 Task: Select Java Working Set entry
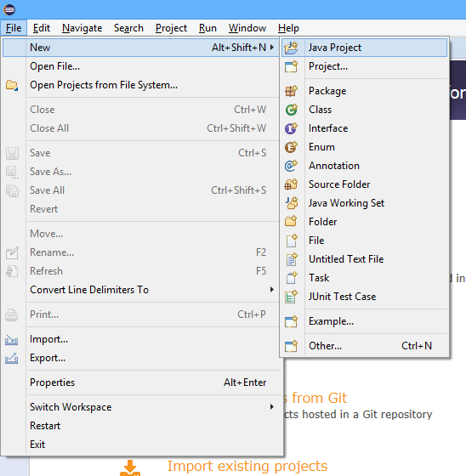click(x=364, y=203)
